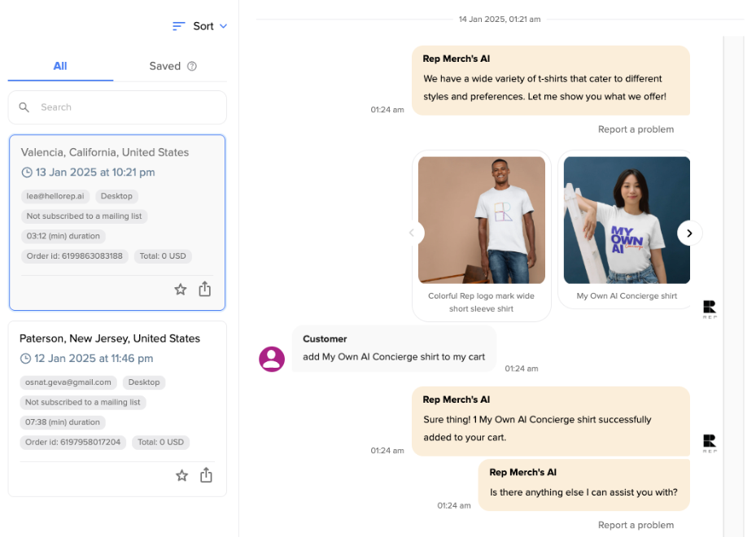This screenshot has width=756, height=537.
Task: Open My Own AI Concierge shirt image
Action: point(626,220)
